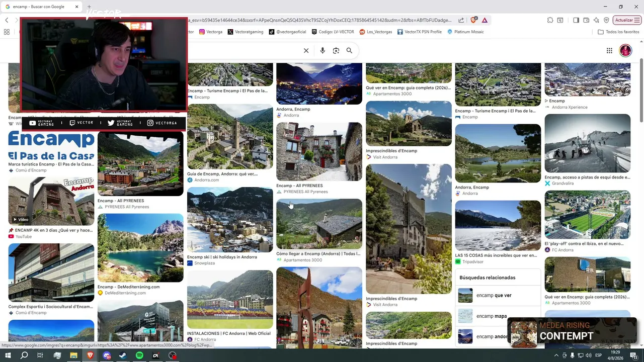The height and width of the screenshot is (362, 644).
Task: Open the Los_Vectorgas bookmark
Action: [x=376, y=32]
